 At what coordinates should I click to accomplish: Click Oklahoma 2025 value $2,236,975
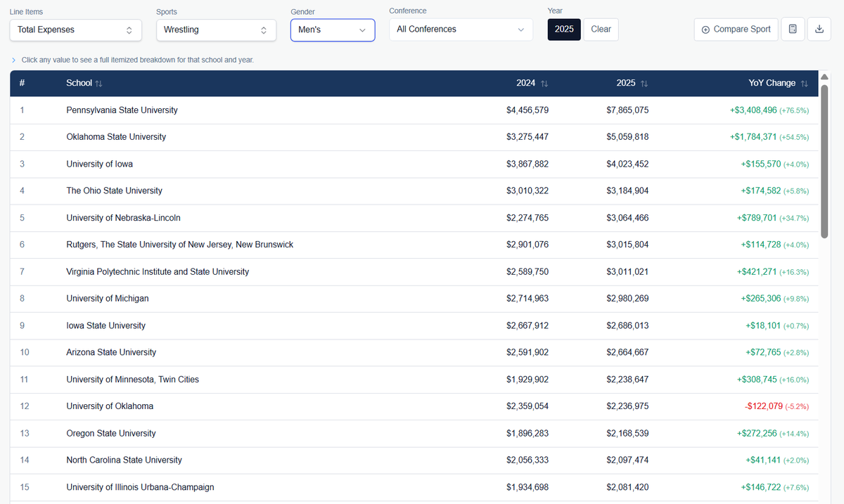tap(627, 406)
